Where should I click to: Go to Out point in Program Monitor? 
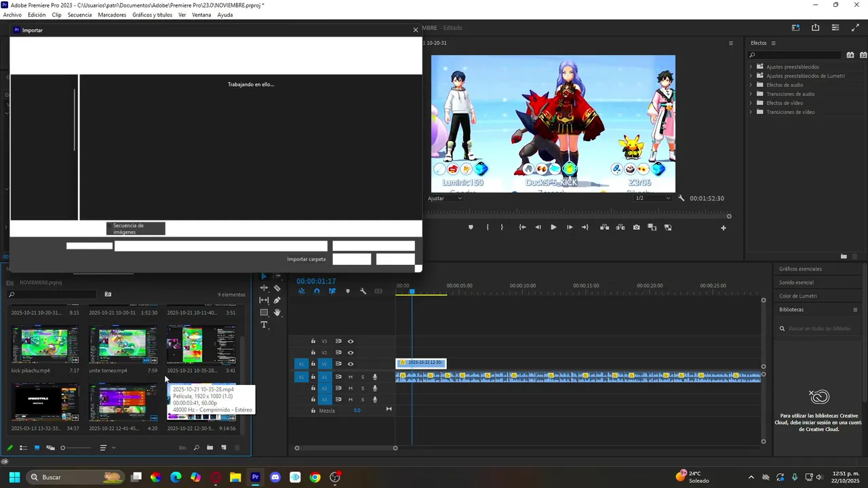[585, 228]
